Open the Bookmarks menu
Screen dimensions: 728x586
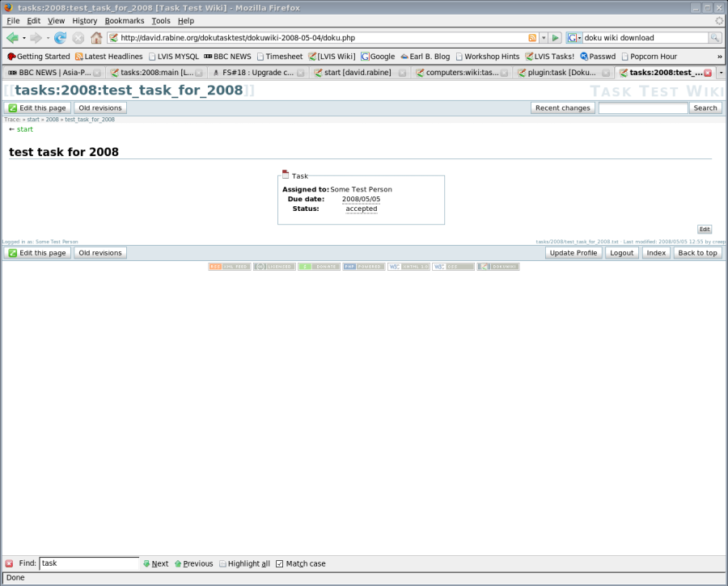124,21
